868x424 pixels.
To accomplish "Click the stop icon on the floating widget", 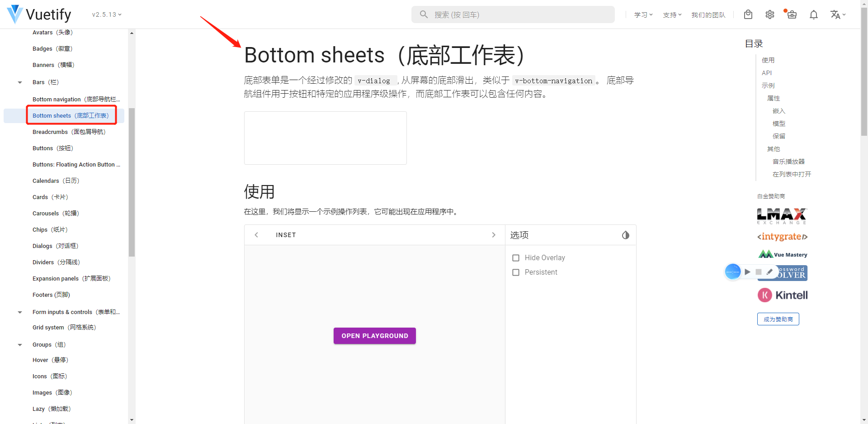I will tap(759, 272).
